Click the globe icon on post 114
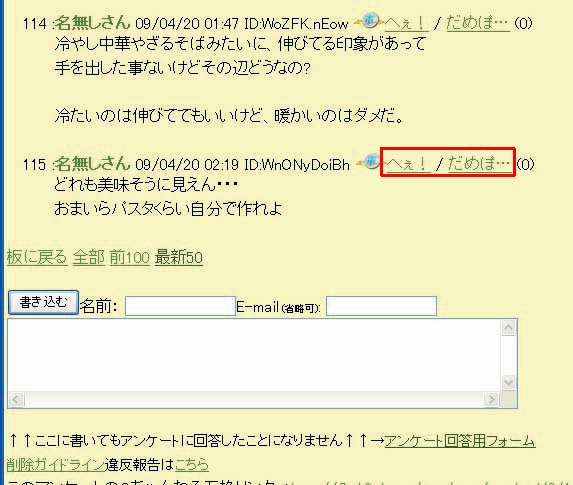 point(369,21)
